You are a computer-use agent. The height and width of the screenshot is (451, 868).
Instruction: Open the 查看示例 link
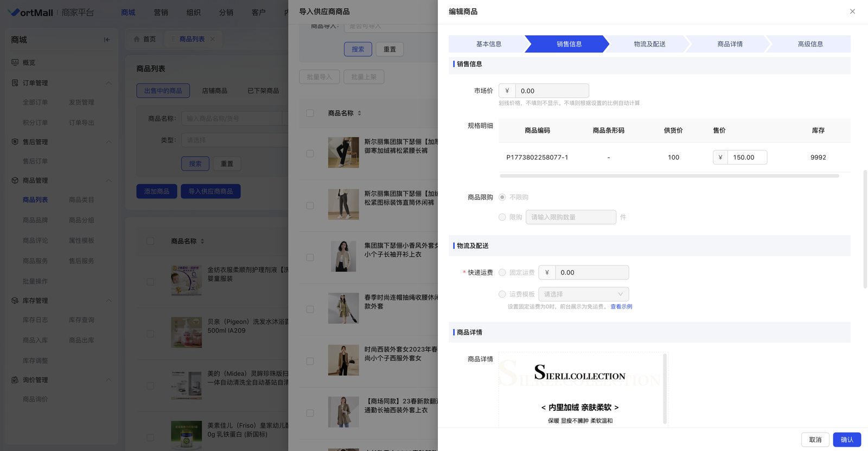click(x=621, y=307)
